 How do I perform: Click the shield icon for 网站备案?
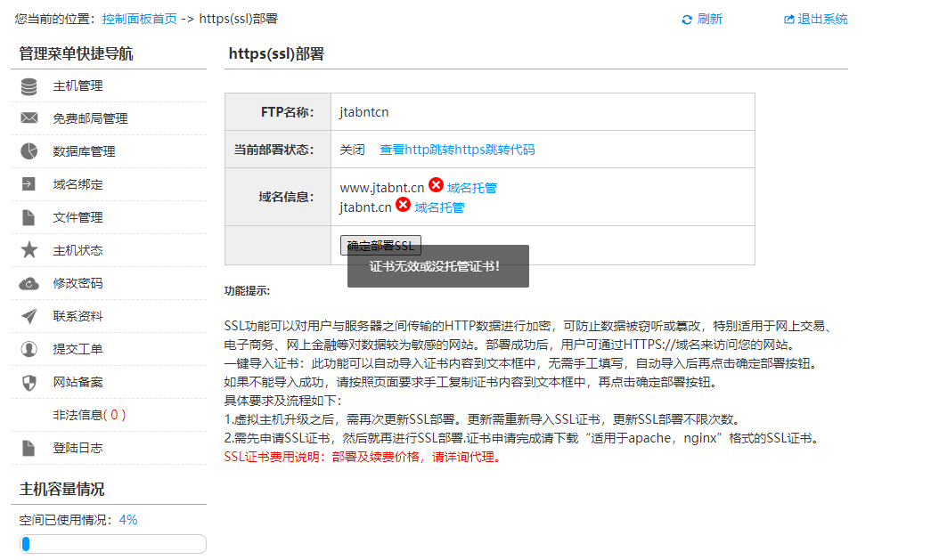[x=29, y=382]
